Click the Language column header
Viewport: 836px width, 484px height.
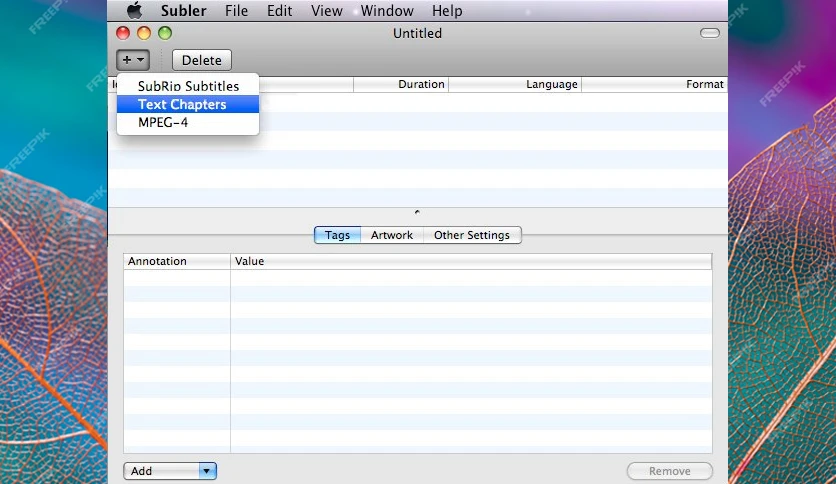tap(515, 84)
